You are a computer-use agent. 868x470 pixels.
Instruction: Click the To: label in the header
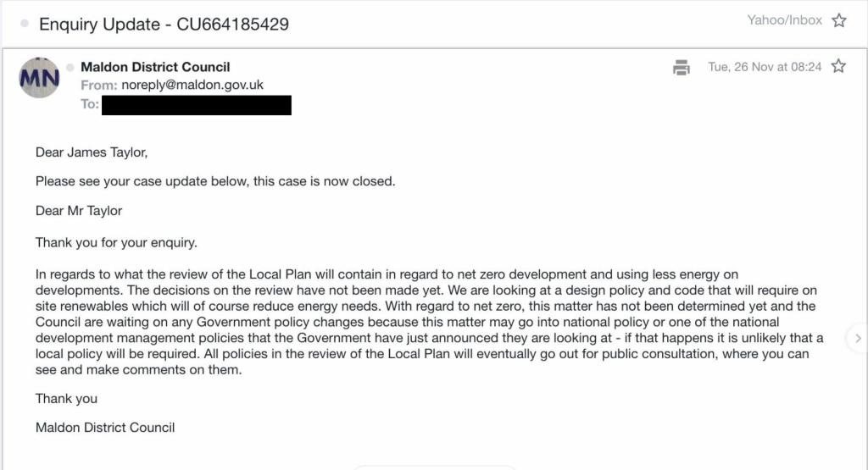90,105
